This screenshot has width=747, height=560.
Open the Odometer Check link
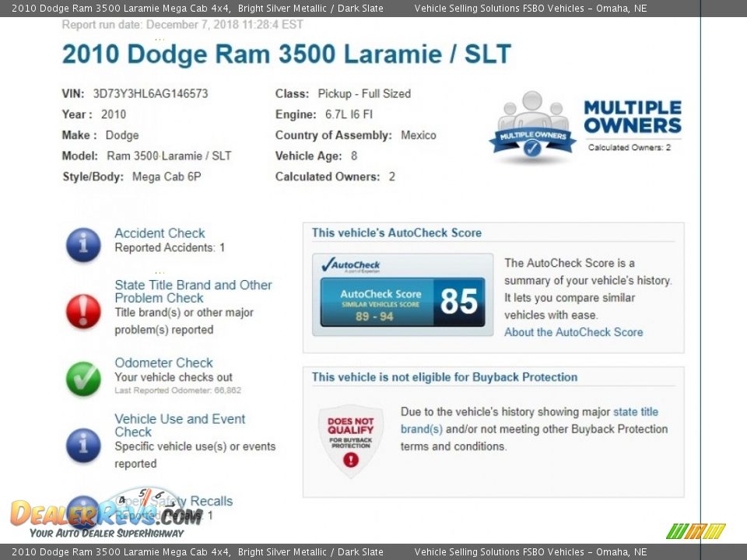point(163,363)
